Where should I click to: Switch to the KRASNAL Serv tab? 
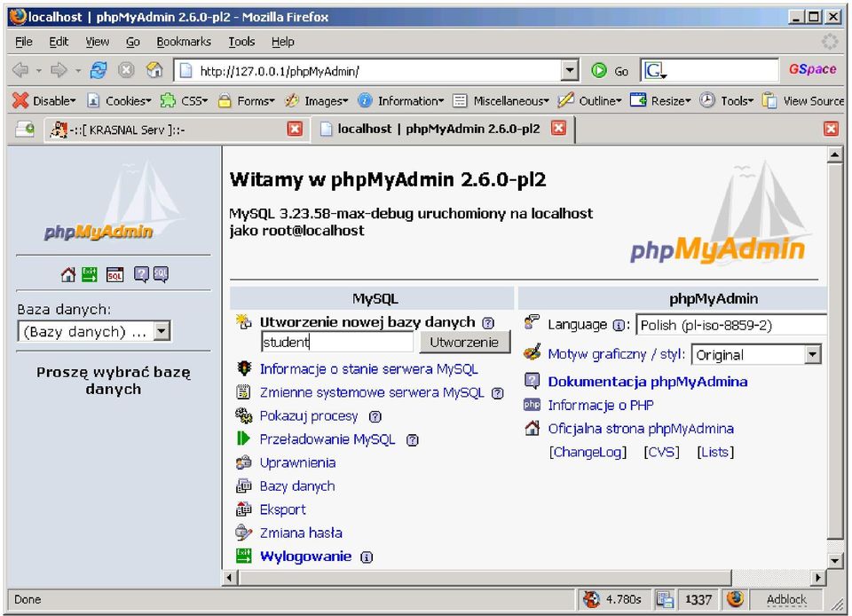pyautogui.click(x=177, y=130)
